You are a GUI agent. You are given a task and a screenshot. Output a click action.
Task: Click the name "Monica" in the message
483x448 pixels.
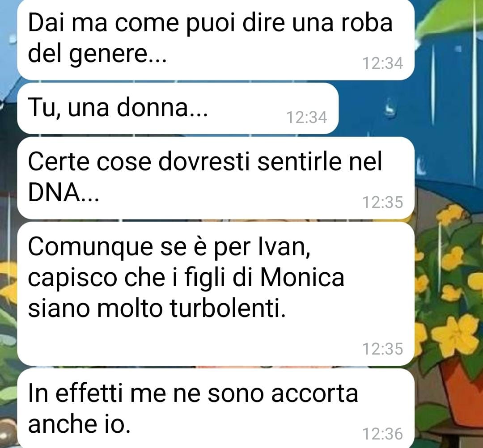302,277
